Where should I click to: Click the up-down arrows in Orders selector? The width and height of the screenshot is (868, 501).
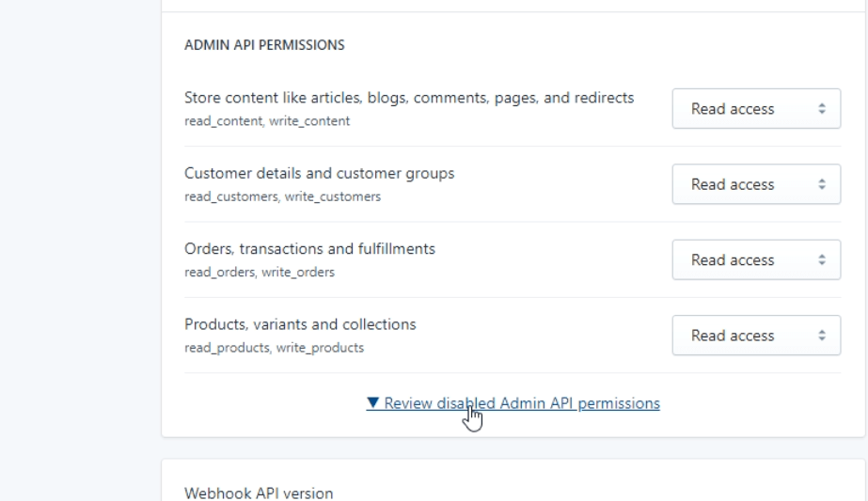point(822,260)
